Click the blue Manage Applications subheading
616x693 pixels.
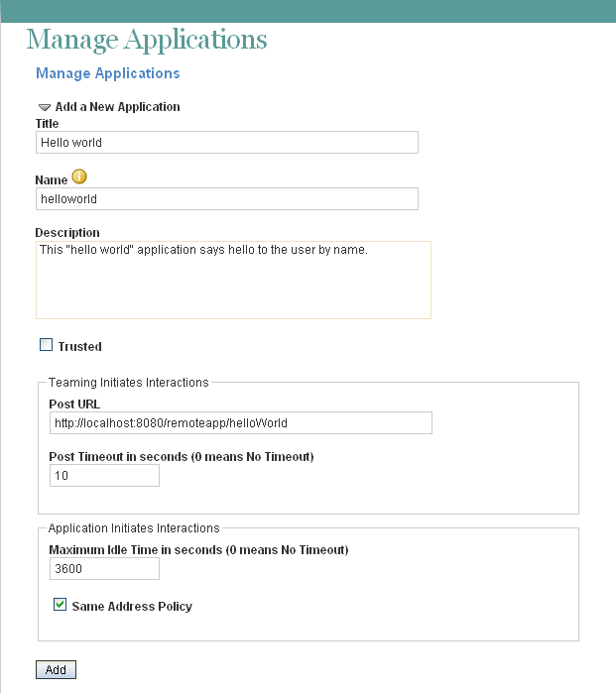point(108,73)
